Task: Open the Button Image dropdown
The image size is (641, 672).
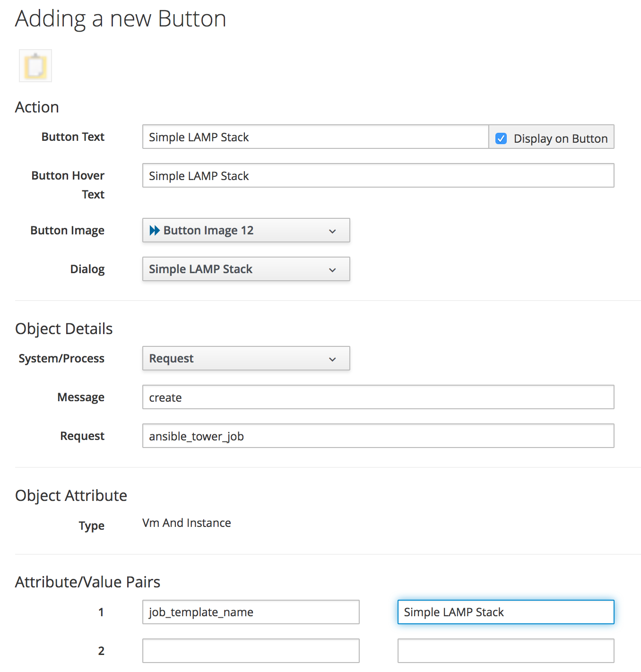Action: [246, 231]
